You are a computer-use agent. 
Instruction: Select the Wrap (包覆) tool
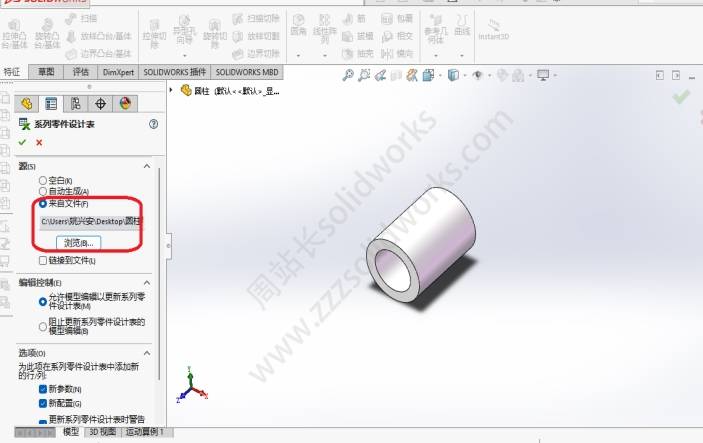click(x=397, y=18)
